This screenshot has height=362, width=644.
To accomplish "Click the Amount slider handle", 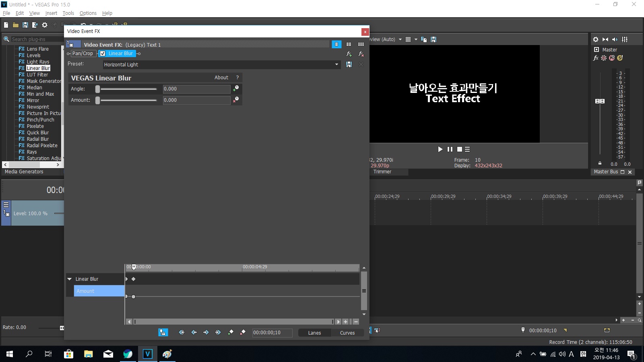I will click(97, 100).
